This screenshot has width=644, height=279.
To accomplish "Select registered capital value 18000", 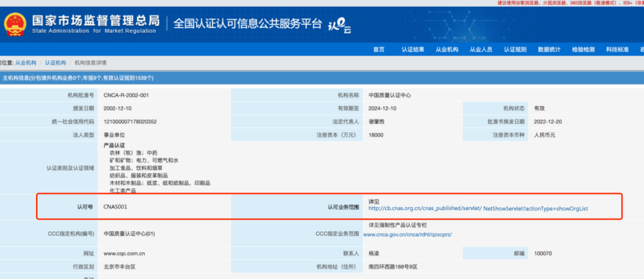I will [x=376, y=135].
